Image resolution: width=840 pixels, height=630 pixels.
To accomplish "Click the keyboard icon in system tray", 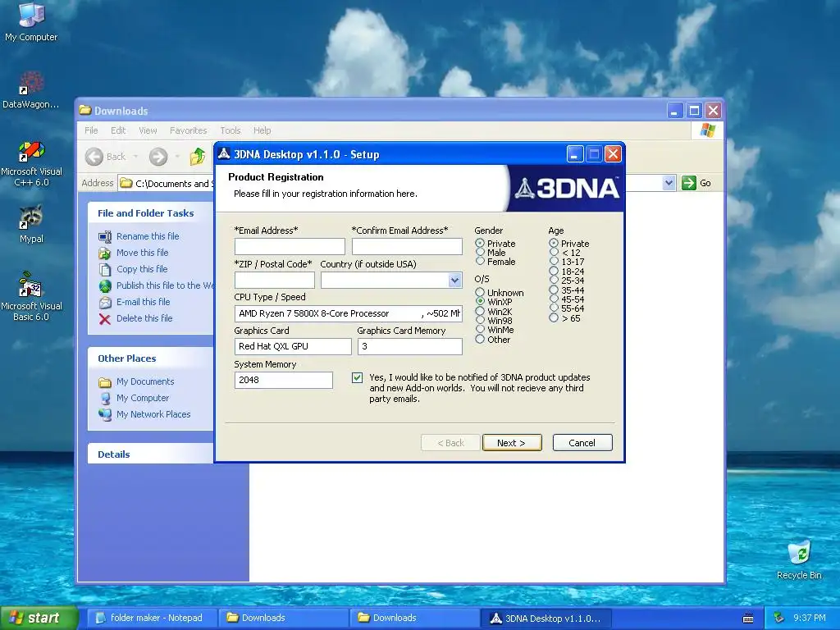I will pos(748,619).
